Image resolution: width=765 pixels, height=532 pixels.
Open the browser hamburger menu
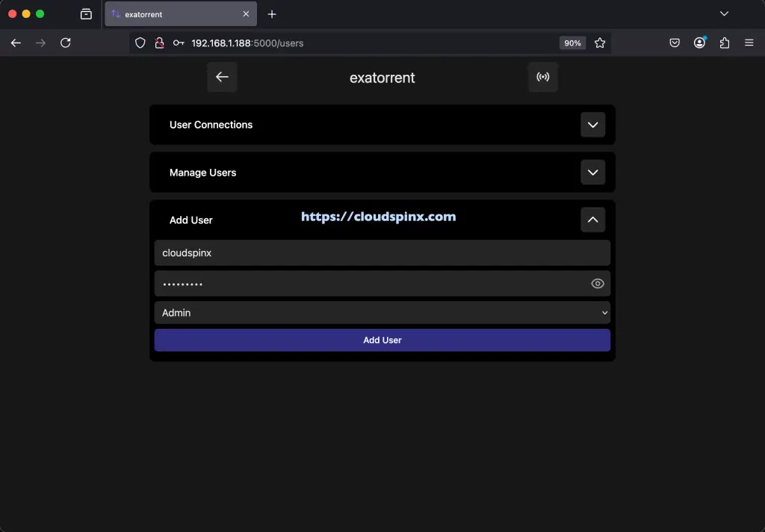tap(749, 43)
